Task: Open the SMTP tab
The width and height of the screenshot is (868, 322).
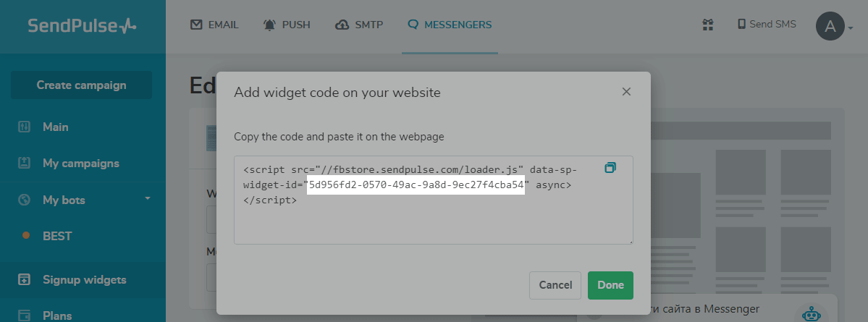Action: click(359, 25)
